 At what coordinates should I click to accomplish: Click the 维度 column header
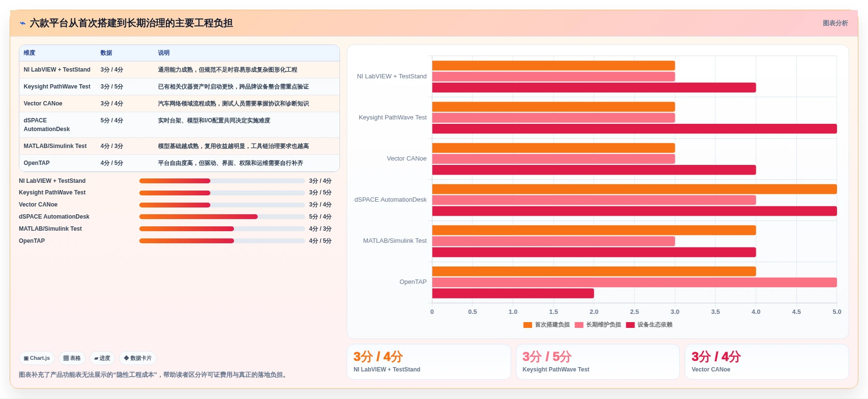29,53
